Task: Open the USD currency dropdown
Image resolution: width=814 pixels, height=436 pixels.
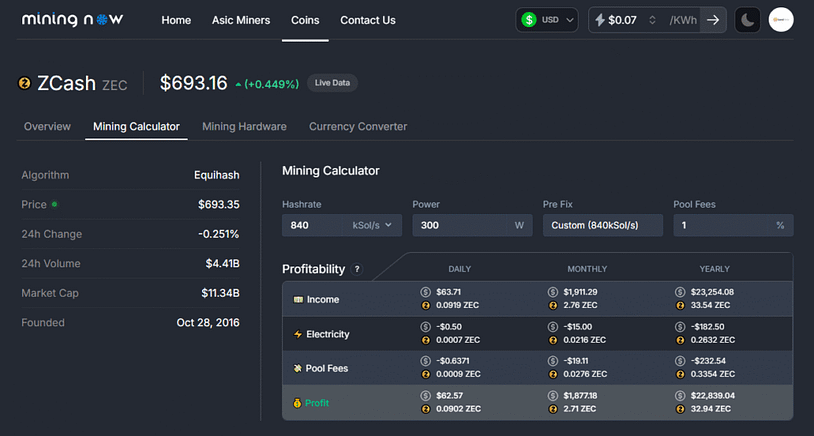Action: 559,20
